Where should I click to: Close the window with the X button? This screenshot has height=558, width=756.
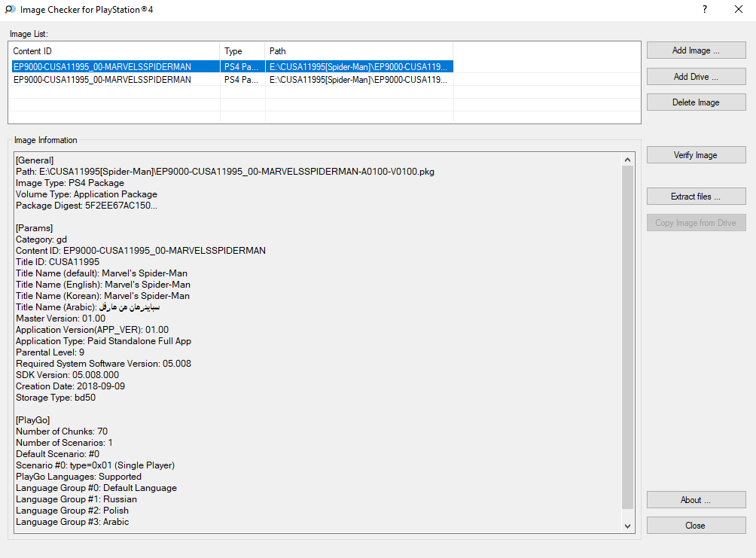click(738, 9)
